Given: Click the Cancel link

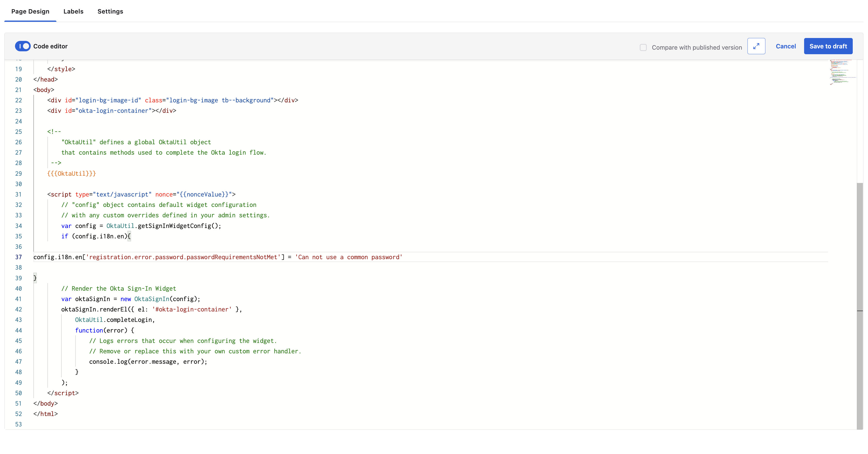Looking at the screenshot, I should (786, 46).
